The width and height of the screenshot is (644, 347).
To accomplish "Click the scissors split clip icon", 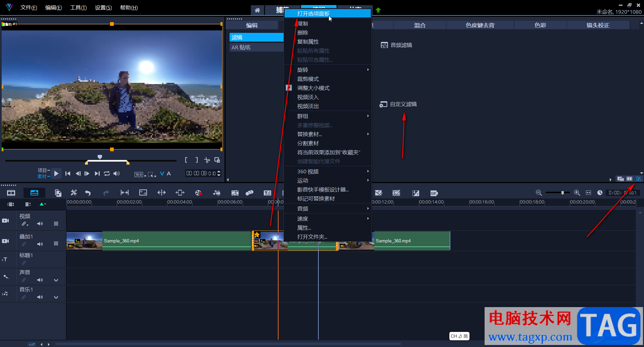I will point(207,160).
